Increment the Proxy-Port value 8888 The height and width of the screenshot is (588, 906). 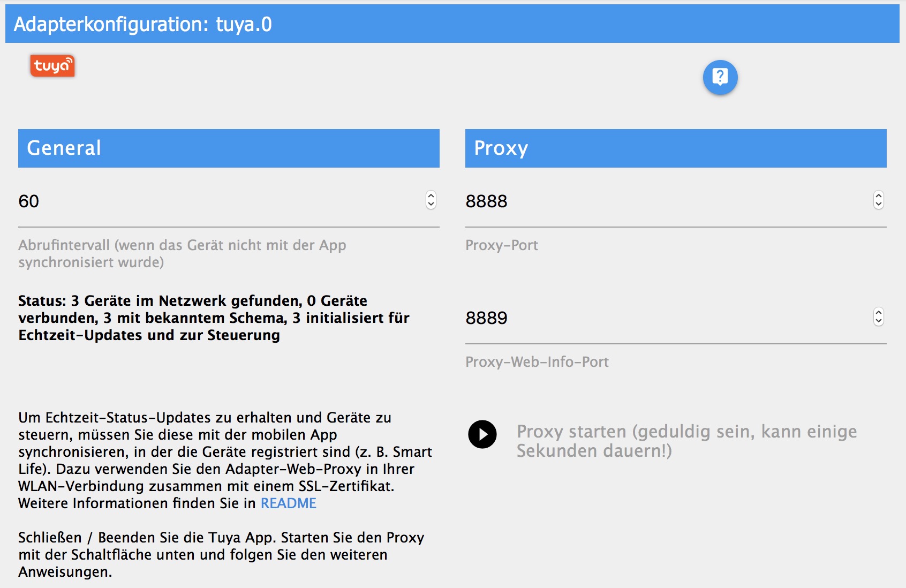coord(878,195)
